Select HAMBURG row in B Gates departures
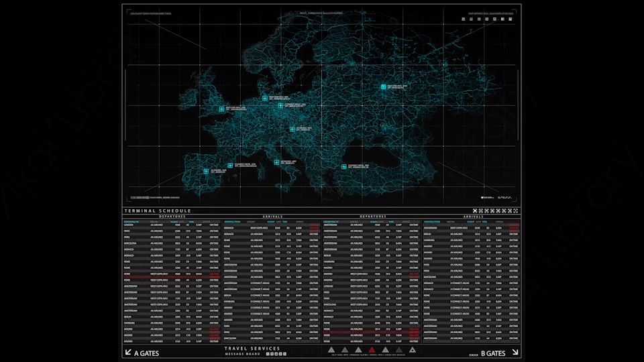This screenshot has height=362, width=644. click(x=372, y=261)
